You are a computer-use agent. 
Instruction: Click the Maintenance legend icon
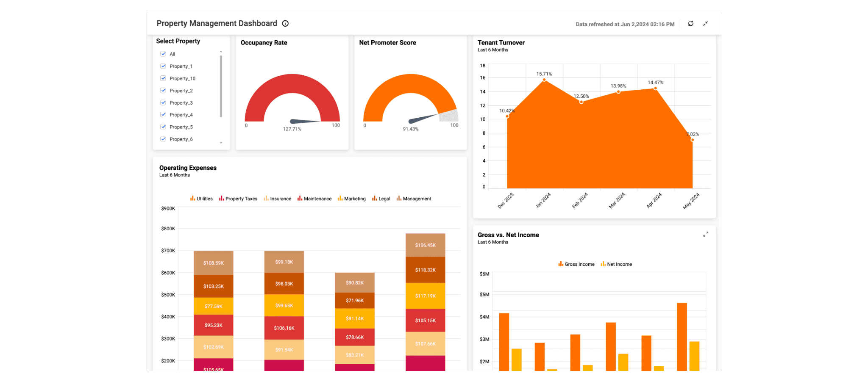300,198
